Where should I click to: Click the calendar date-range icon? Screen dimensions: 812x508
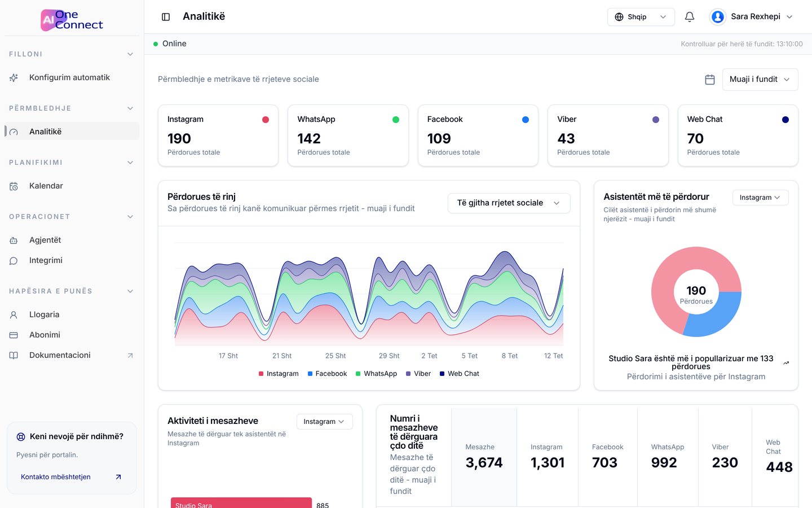tap(710, 80)
